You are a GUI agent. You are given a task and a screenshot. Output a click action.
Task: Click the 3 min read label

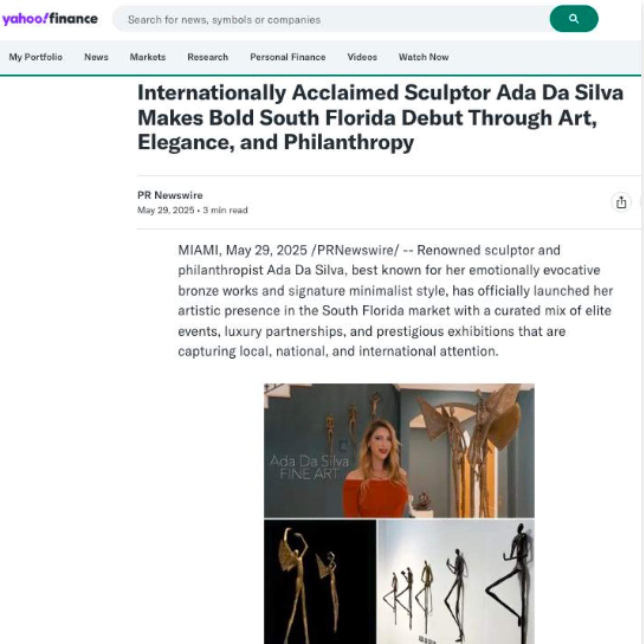coord(225,210)
